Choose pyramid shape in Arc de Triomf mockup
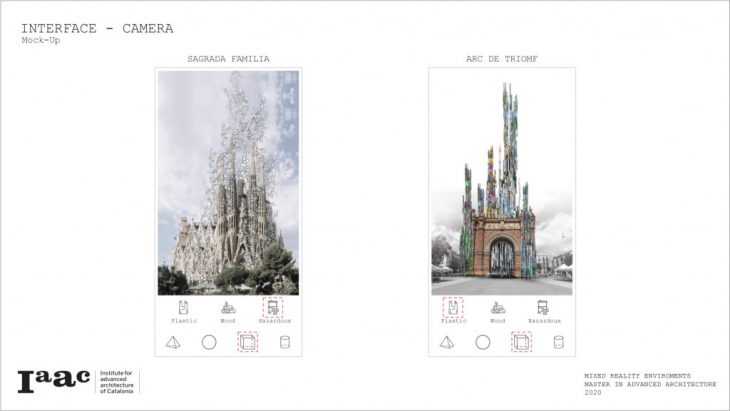This screenshot has height=411, width=730. (x=447, y=342)
